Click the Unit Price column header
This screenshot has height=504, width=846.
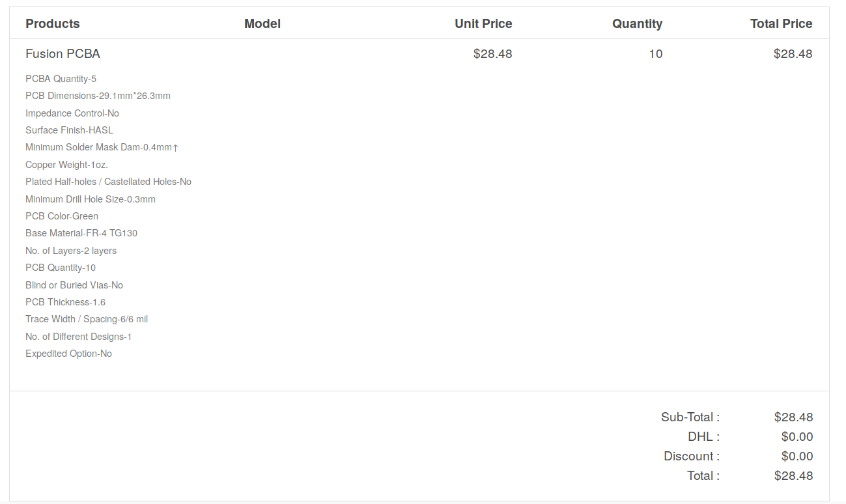click(483, 24)
